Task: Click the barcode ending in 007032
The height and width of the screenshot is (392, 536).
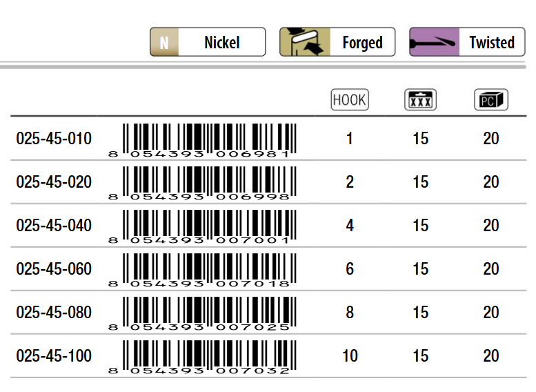Action: pos(202,357)
